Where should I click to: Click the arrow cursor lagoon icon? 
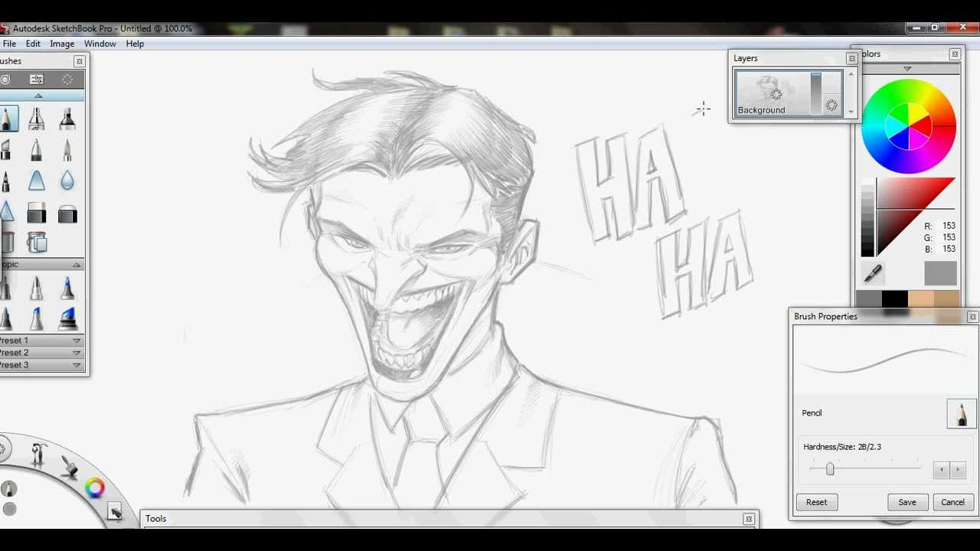coord(114,513)
